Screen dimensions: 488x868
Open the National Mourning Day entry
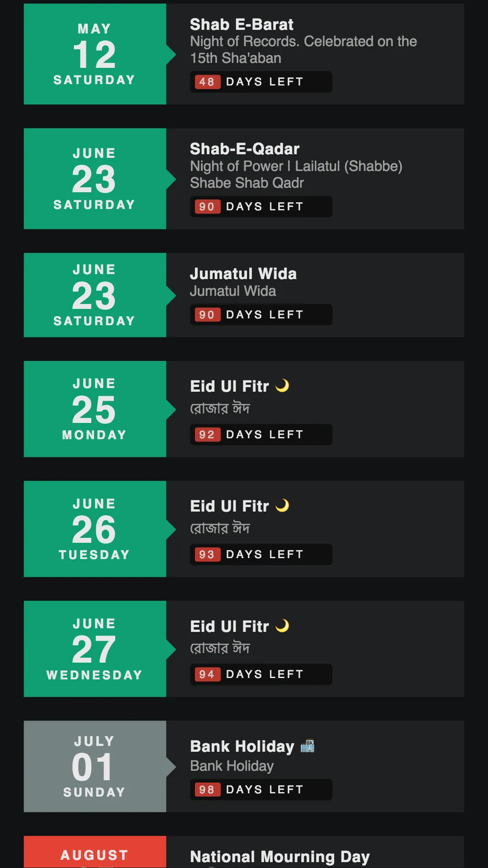280,857
